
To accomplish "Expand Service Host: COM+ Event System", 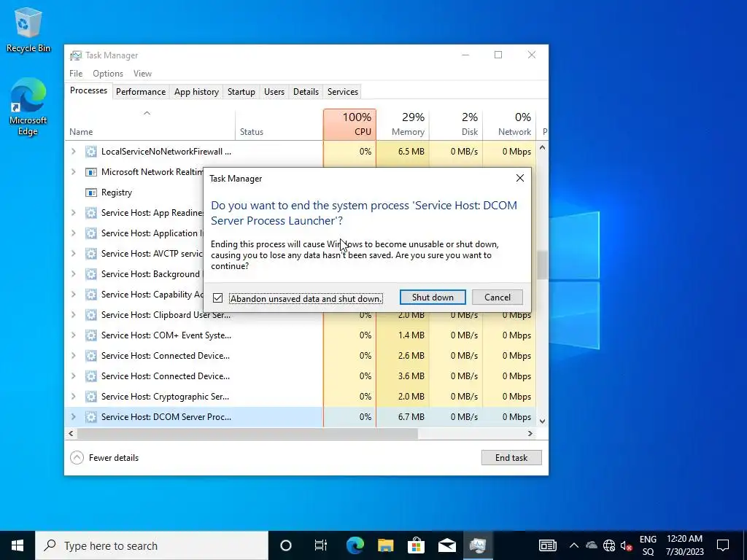I will coord(74,335).
